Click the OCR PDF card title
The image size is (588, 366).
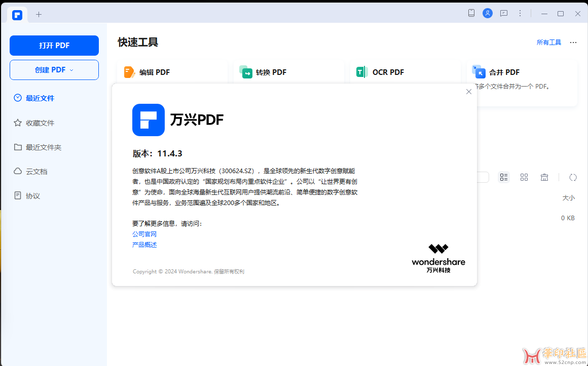[x=388, y=72]
